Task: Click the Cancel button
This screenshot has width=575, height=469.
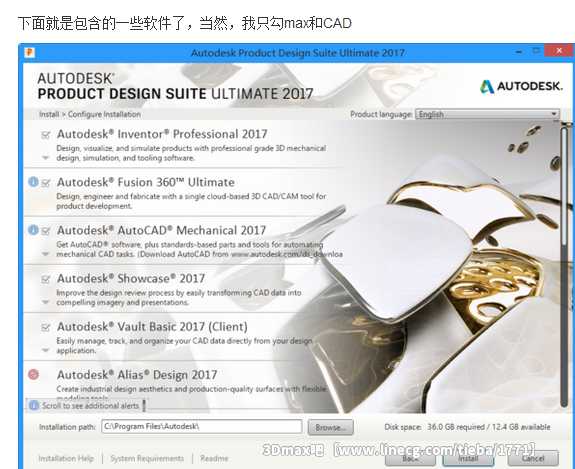Action: point(533,458)
